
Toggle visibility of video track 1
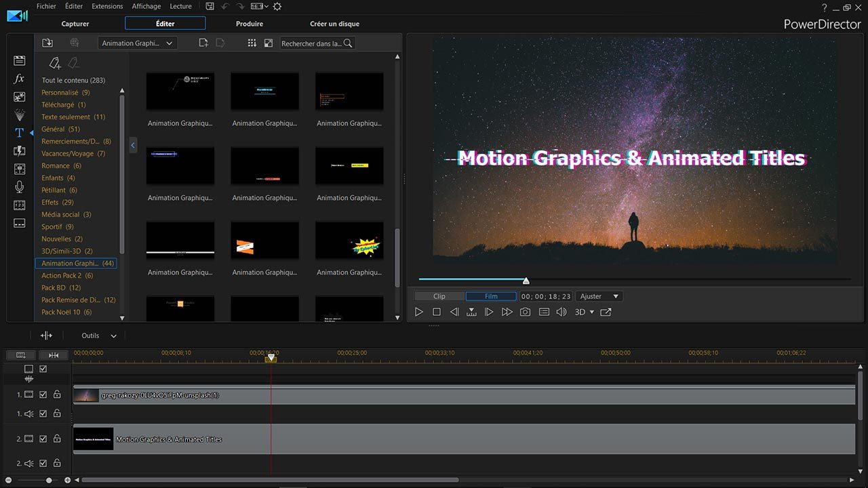tap(43, 394)
